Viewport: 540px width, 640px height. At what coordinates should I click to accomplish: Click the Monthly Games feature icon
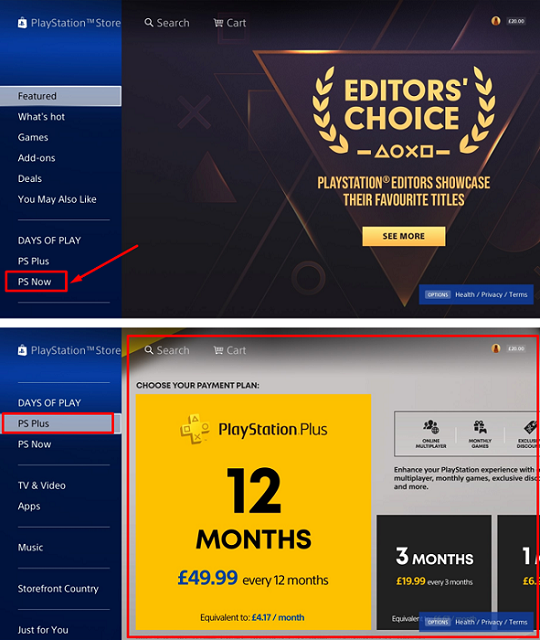tap(480, 427)
